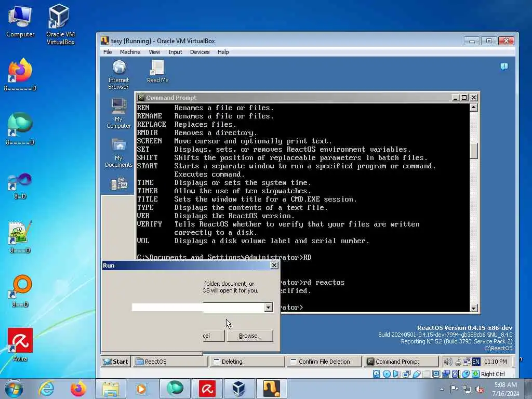The image size is (532, 399).
Task: Click the green chat app taskbar button
Action: [175, 389]
